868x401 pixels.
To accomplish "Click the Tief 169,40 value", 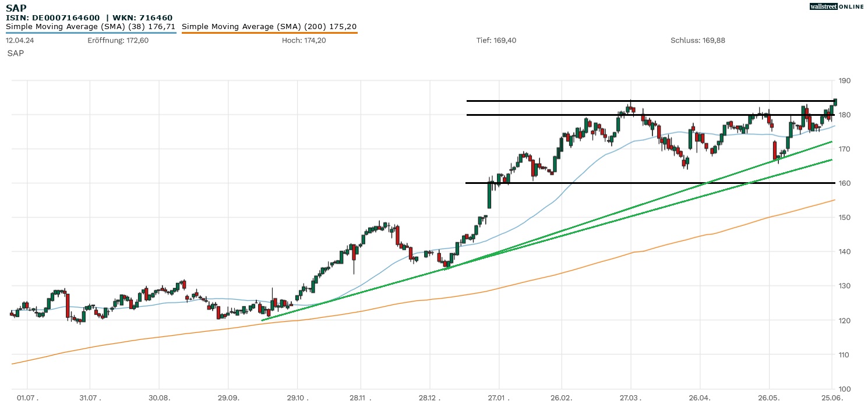I will pyautogui.click(x=496, y=40).
